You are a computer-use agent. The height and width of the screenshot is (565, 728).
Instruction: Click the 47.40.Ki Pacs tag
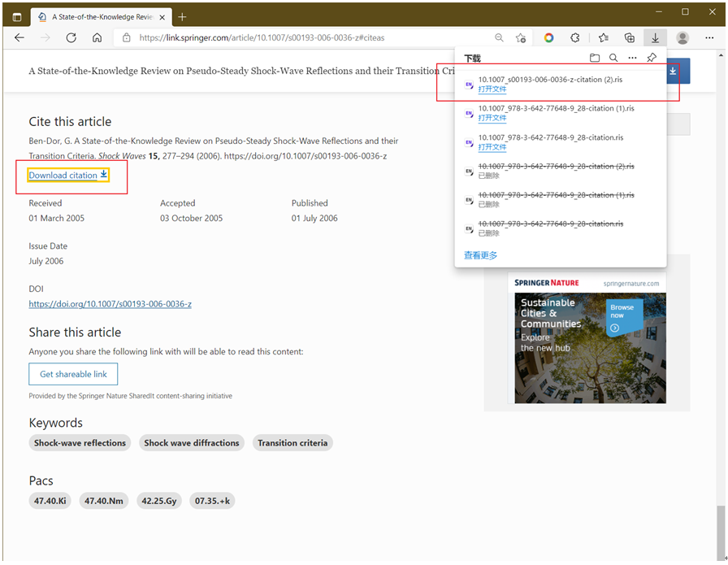click(x=50, y=501)
